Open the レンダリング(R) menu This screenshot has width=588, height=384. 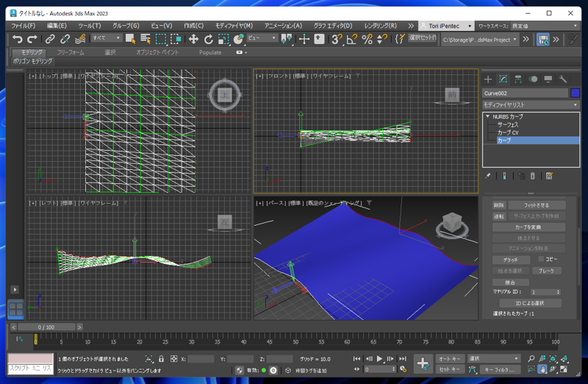tap(380, 26)
